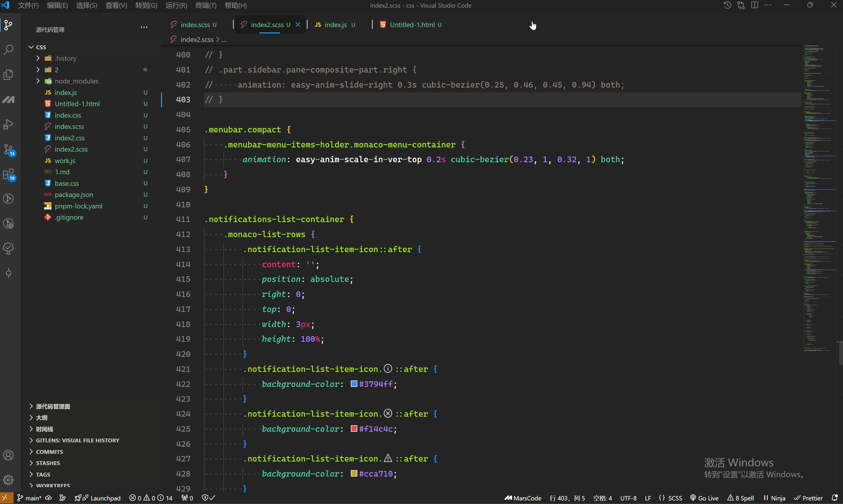843x504 pixels.
Task: Change UTF-8 encoding in status bar
Action: (x=628, y=498)
